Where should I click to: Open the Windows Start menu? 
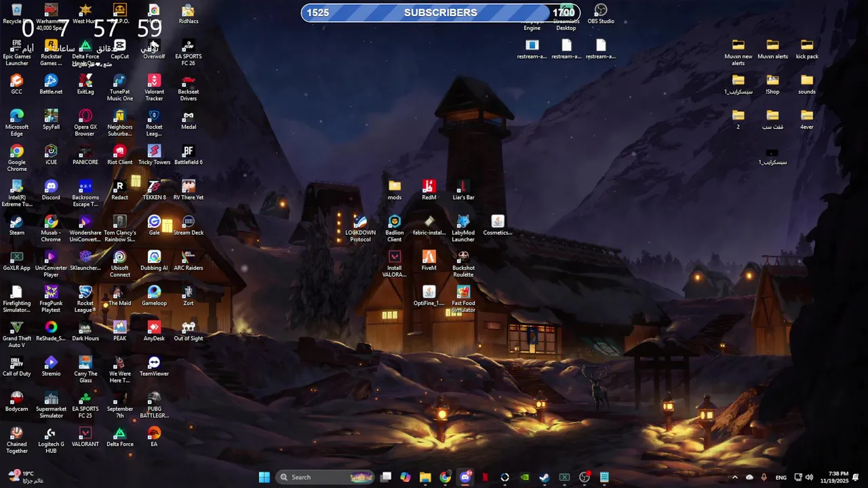pos(264,477)
